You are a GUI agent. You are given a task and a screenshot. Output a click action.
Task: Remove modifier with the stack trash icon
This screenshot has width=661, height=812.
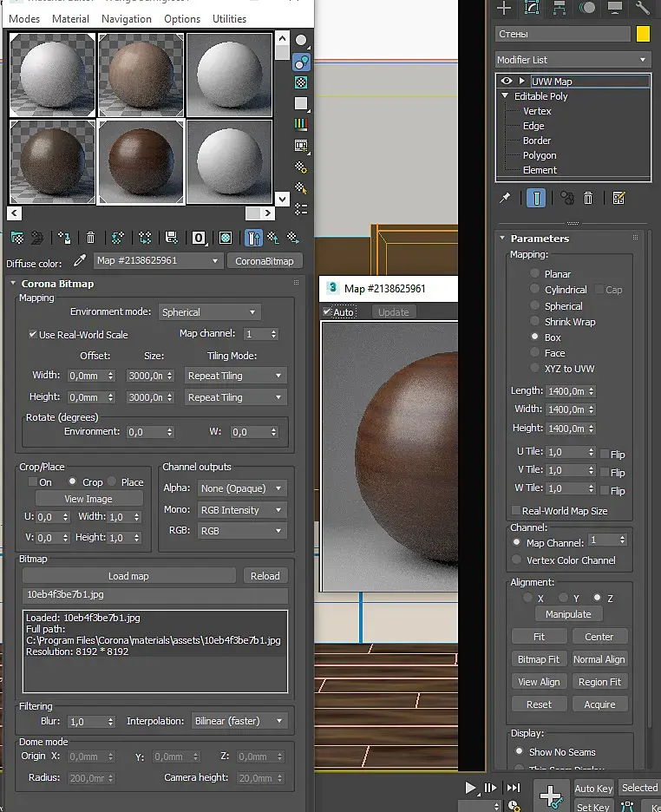(588, 198)
